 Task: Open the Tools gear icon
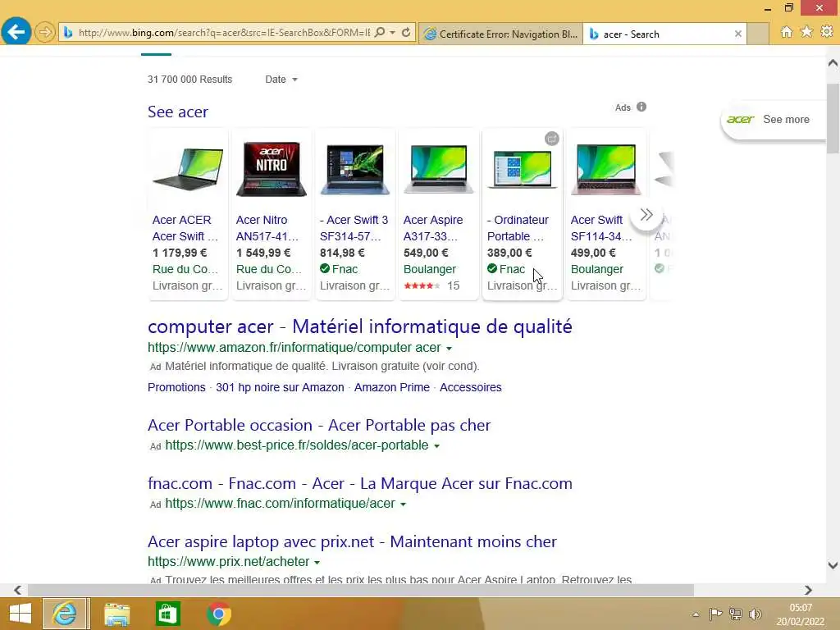pyautogui.click(x=827, y=32)
